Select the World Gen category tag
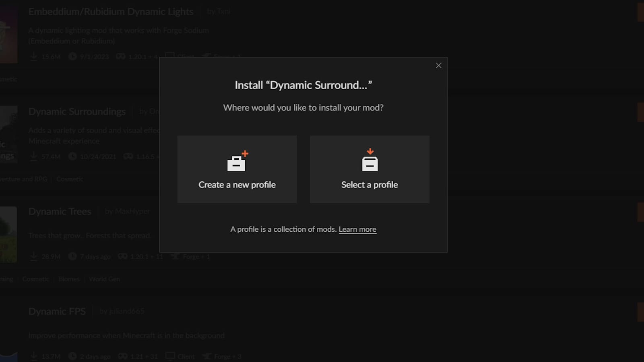Viewport: 644px width, 362px height. 104,279
